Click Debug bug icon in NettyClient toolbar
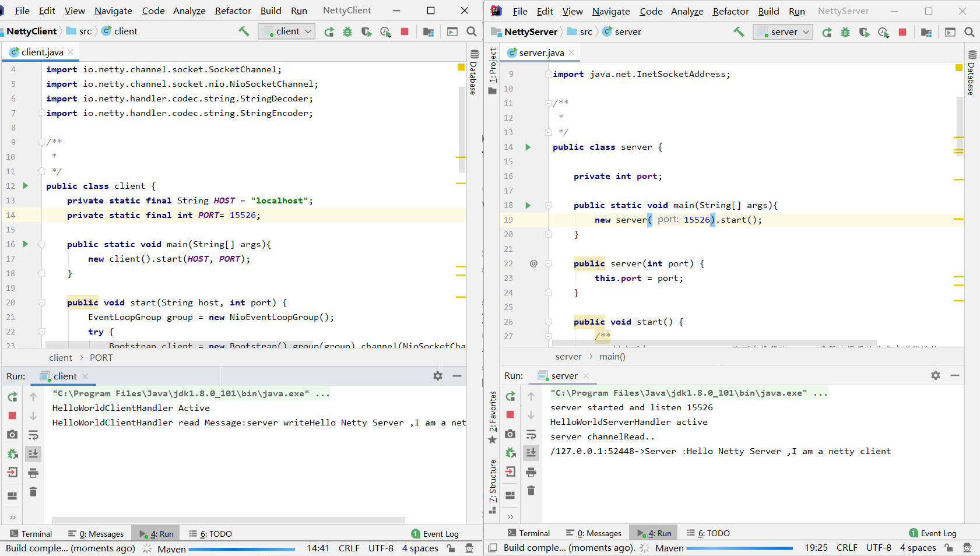This screenshot has width=980, height=556. click(x=347, y=31)
